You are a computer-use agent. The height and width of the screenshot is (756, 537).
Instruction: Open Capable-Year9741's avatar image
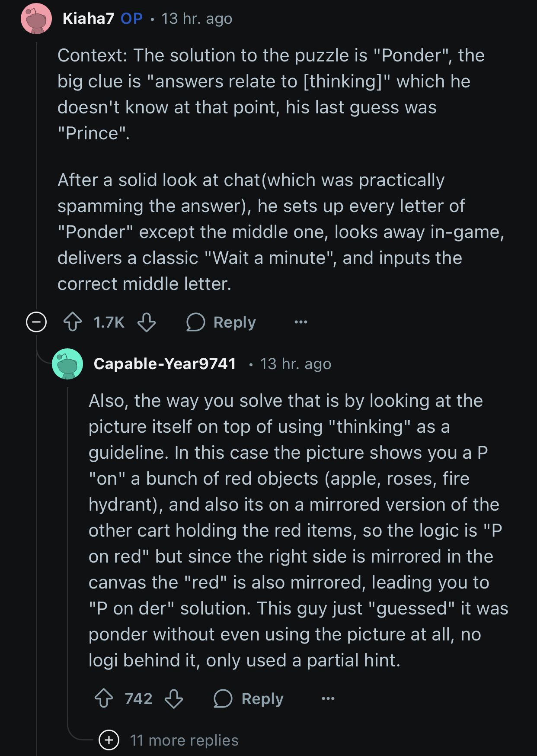pos(67,364)
